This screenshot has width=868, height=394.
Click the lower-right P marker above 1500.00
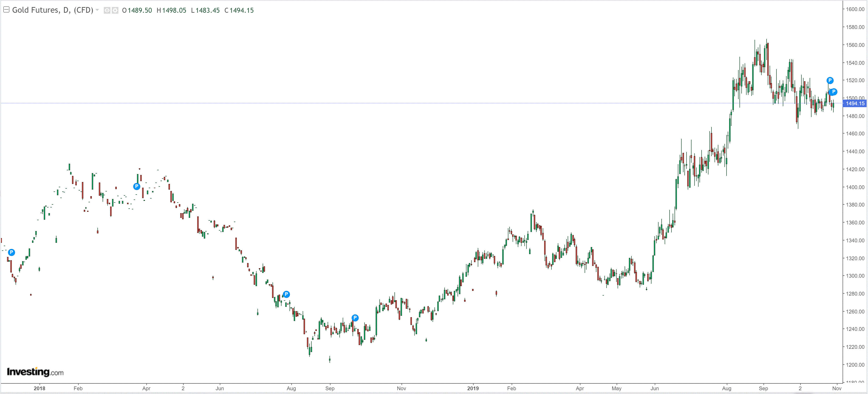pos(833,92)
